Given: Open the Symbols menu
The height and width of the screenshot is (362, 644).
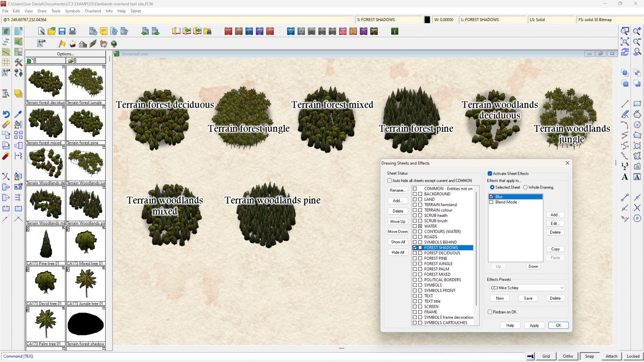Looking at the screenshot, I should tap(73, 11).
